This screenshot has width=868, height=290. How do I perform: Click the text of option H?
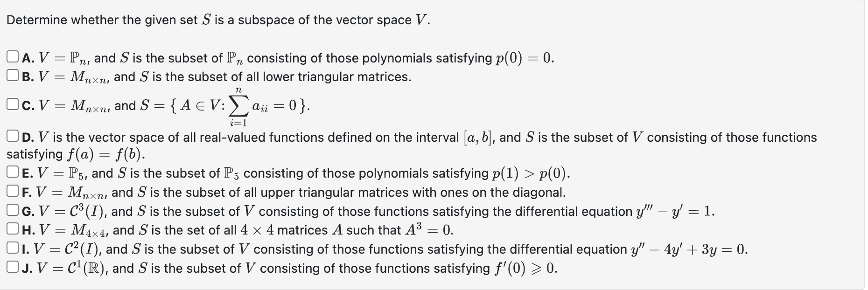click(x=233, y=229)
